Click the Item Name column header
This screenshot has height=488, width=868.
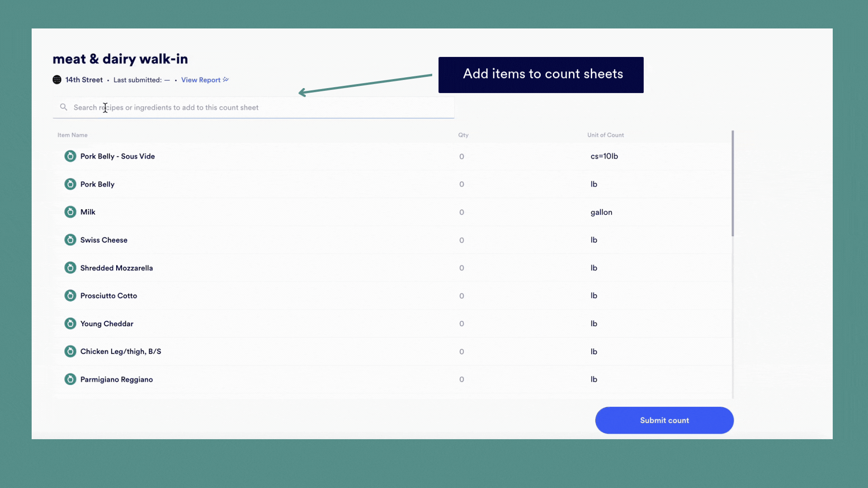pyautogui.click(x=72, y=135)
